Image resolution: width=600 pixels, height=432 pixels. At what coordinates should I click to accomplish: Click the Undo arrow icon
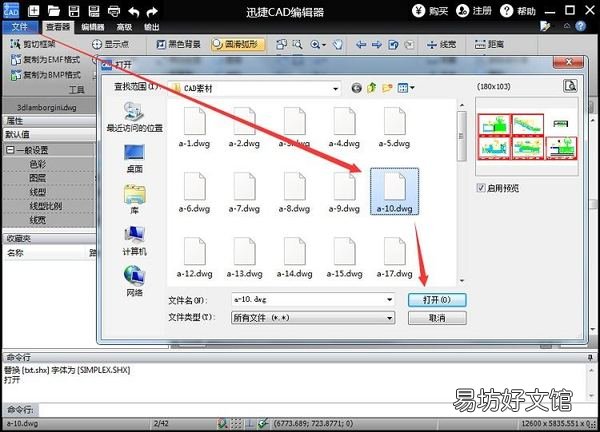[x=134, y=11]
